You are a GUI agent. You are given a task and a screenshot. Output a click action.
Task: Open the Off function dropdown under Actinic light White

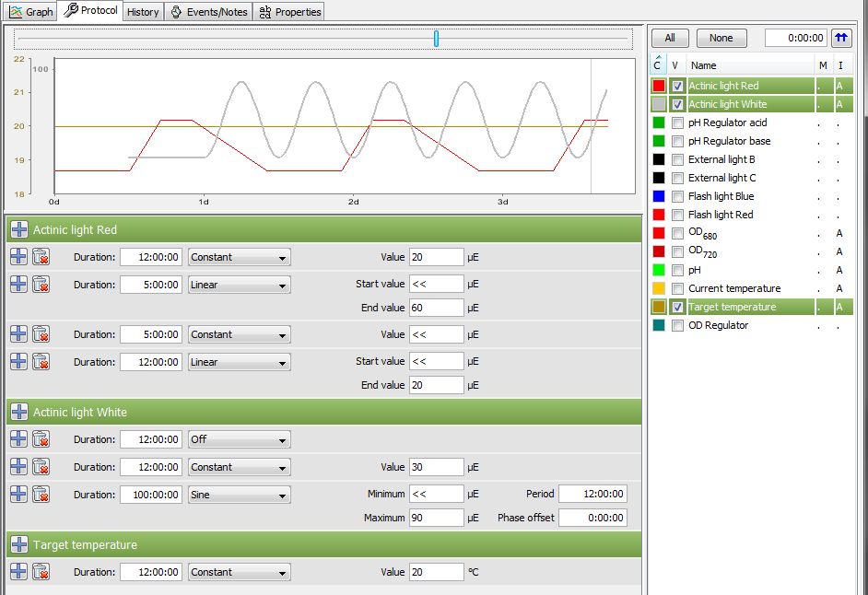coord(240,439)
